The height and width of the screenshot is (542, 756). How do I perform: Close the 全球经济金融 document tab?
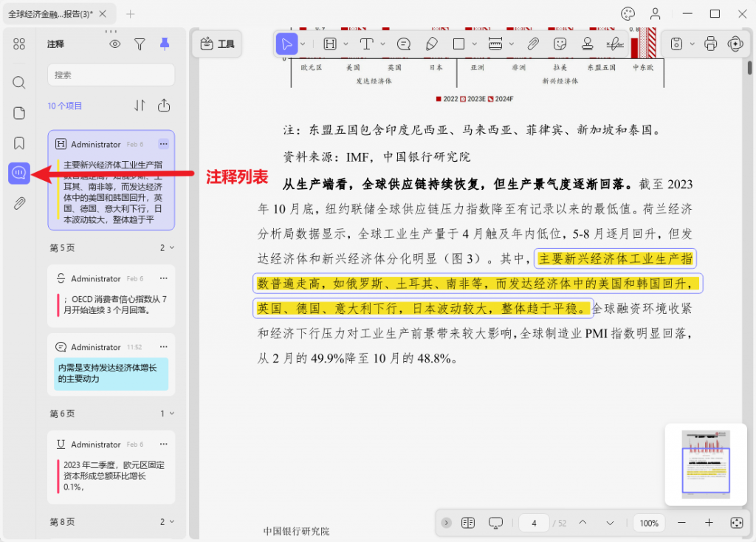pos(103,14)
